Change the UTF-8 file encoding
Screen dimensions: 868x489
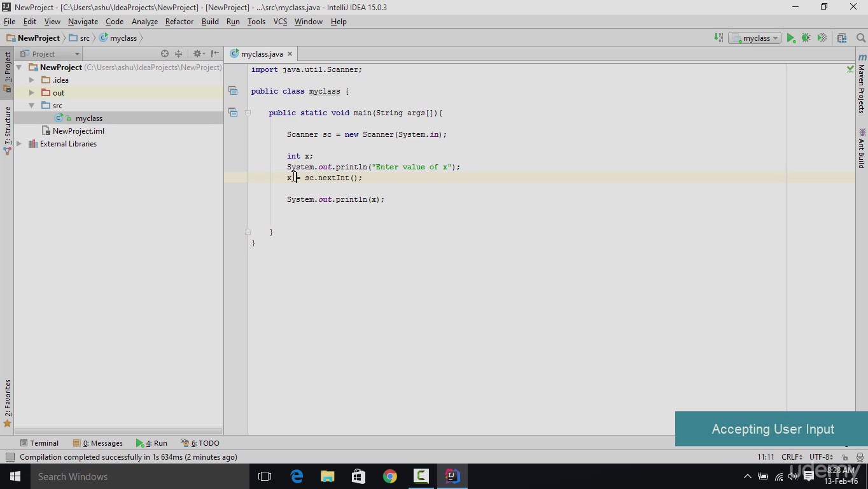pyautogui.click(x=821, y=457)
